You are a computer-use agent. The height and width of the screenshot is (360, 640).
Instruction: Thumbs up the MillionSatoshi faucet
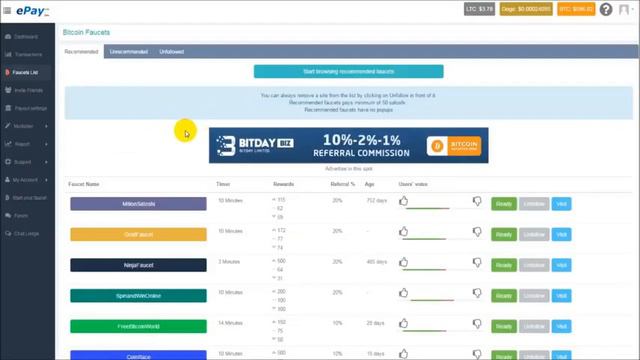point(403,201)
